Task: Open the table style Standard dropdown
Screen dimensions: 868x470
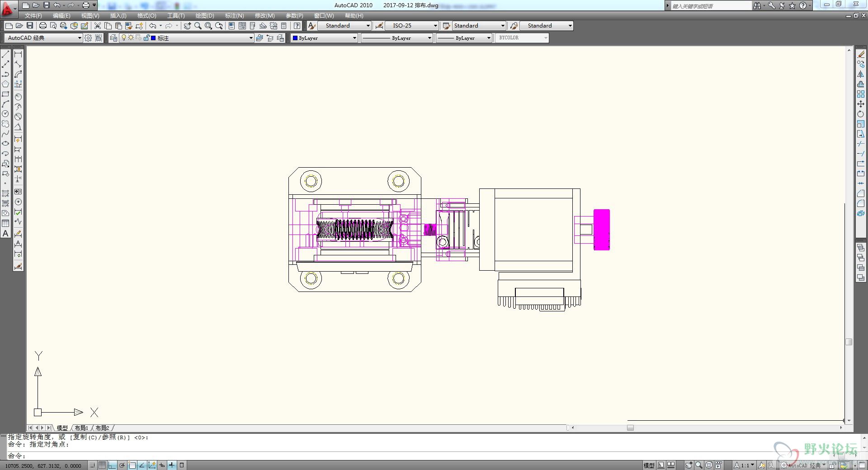Action: click(479, 26)
